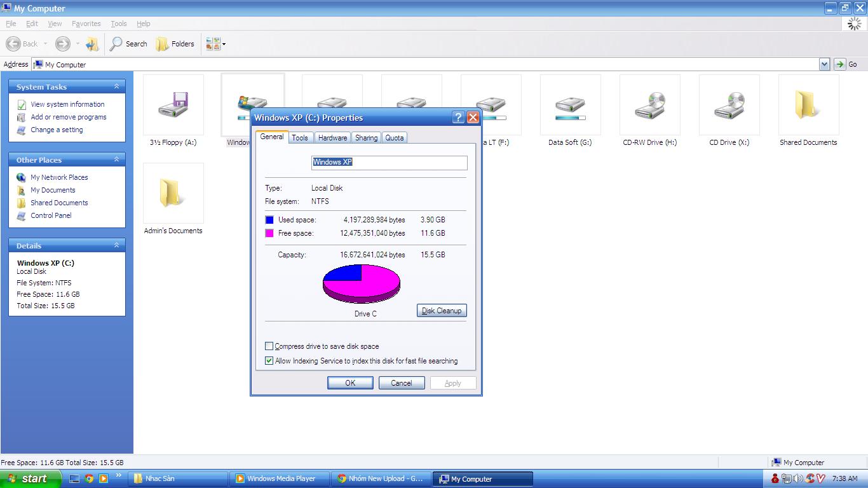This screenshot has width=868, height=488.
Task: Open the Views icon menu
Action: [x=215, y=44]
